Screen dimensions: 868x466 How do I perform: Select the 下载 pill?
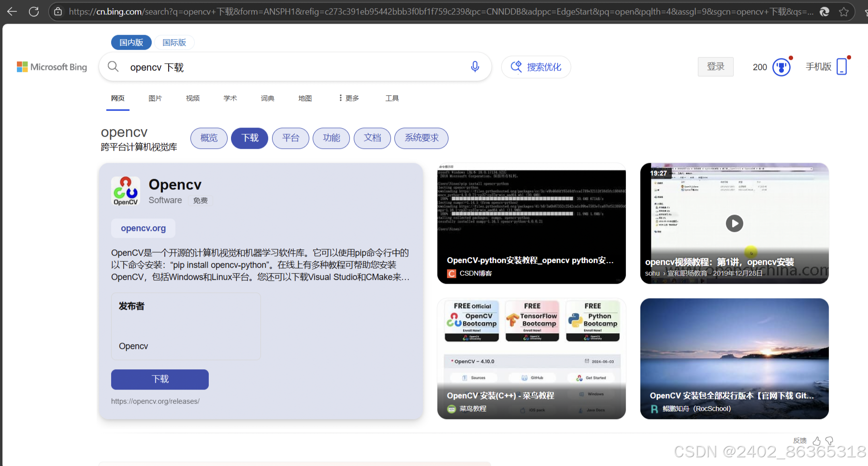(250, 138)
